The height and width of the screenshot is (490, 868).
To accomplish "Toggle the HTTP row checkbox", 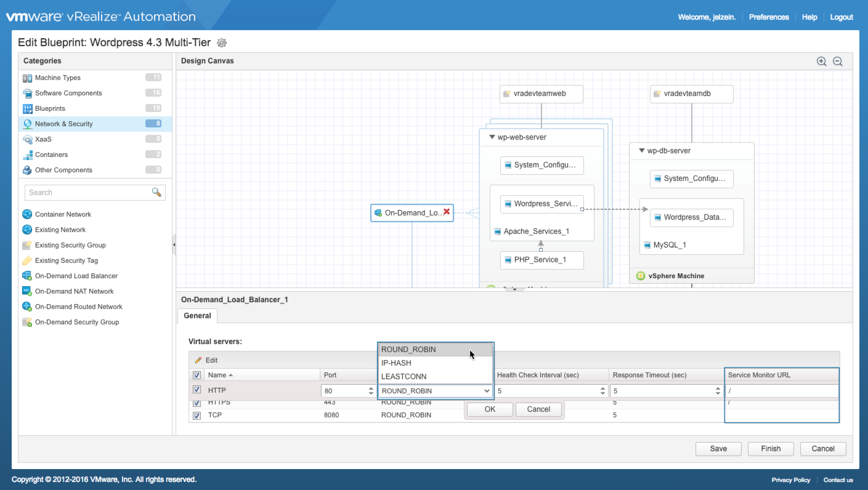I will [x=197, y=390].
